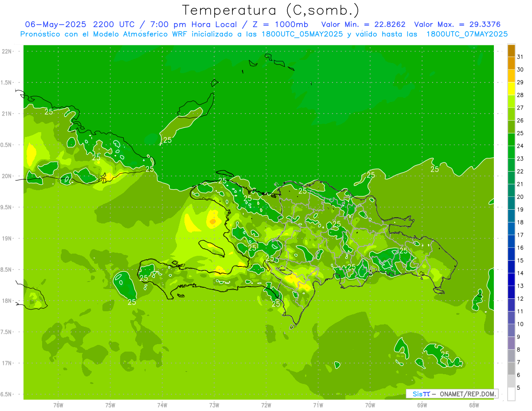This screenshot has width=532, height=411.
Task: Click the title "Temperatura (C,somb.)"
Action: click(x=271, y=10)
